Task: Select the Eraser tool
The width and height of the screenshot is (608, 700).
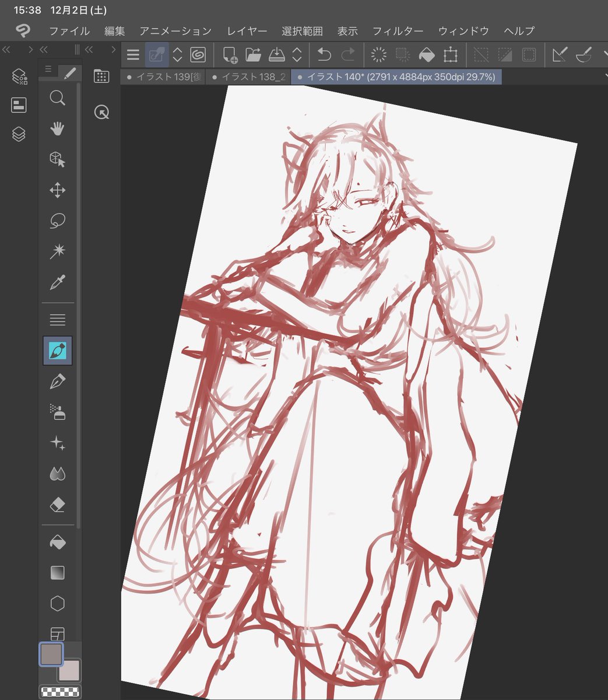Action: point(57,505)
